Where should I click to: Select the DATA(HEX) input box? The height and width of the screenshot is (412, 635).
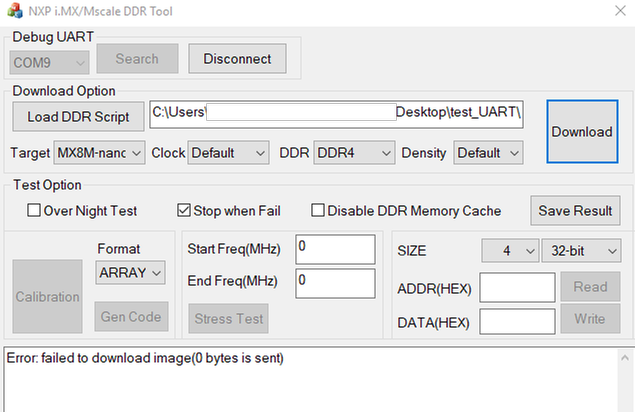pyautogui.click(x=517, y=321)
